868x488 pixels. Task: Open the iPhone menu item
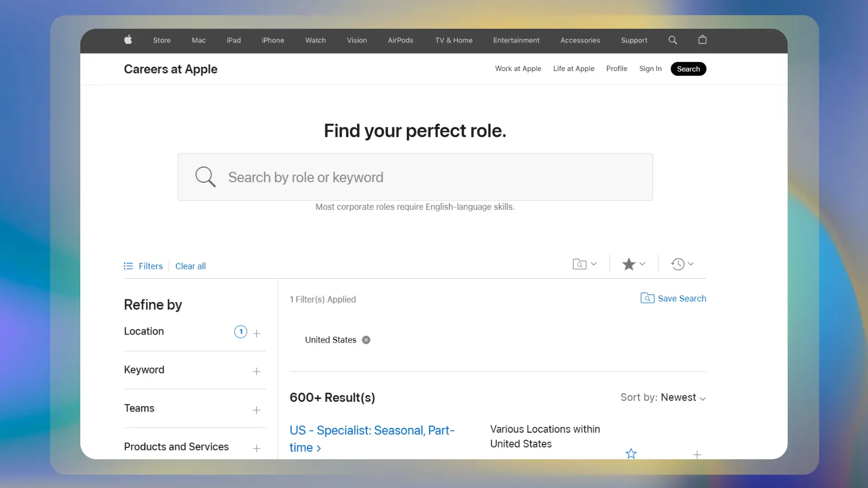273,40
